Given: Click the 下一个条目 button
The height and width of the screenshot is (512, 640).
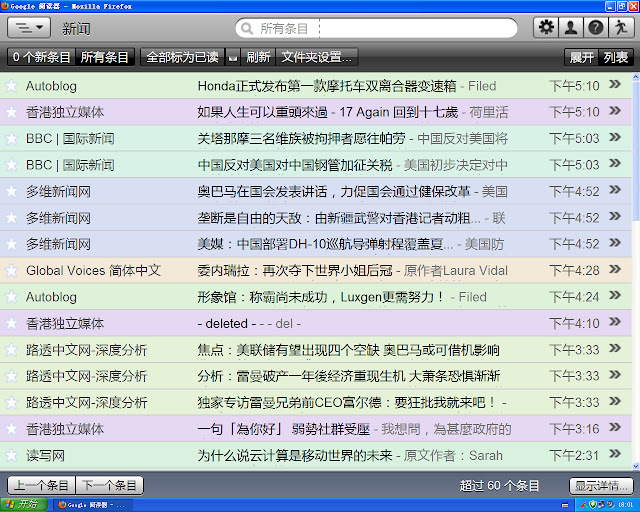Looking at the screenshot, I should [x=109, y=485].
